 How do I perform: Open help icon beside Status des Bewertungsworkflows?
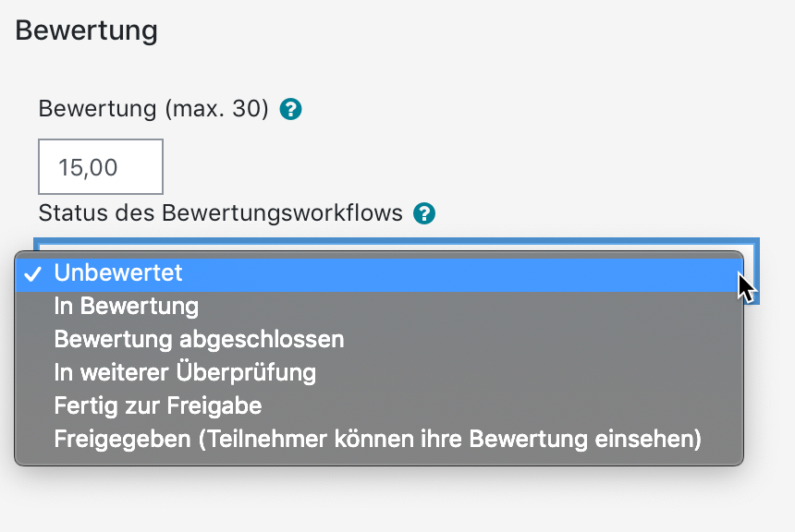coord(424,214)
